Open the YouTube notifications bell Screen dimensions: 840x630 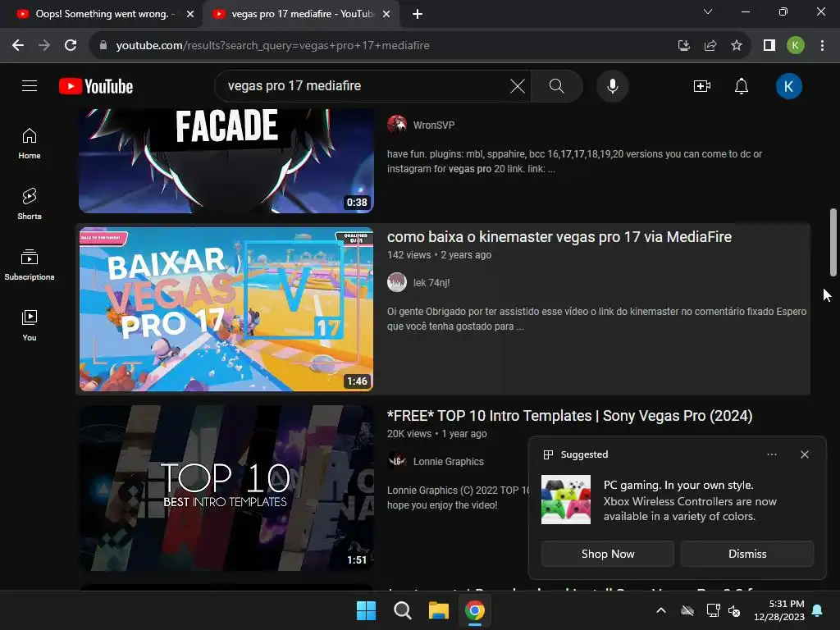(742, 85)
